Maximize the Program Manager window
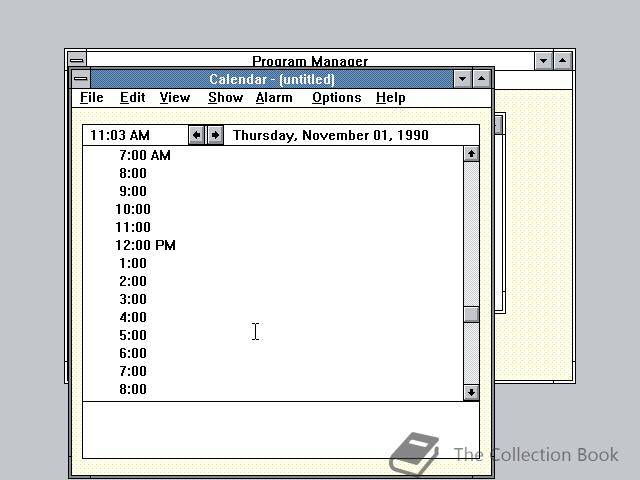 click(563, 61)
